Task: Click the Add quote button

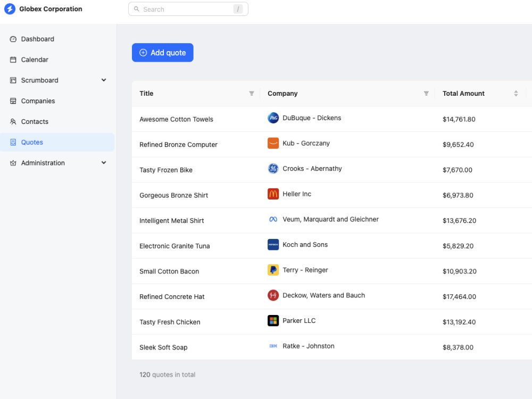Action: coord(162,53)
